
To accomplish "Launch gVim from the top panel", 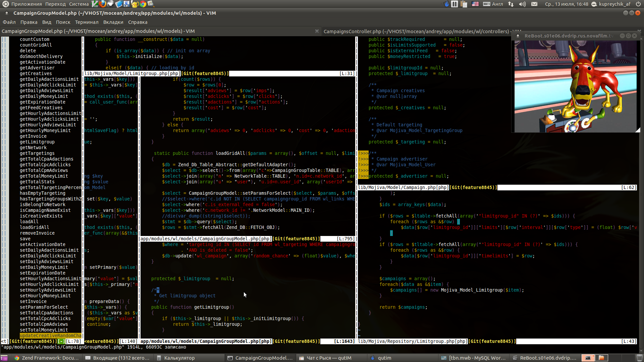I will (x=95, y=4).
